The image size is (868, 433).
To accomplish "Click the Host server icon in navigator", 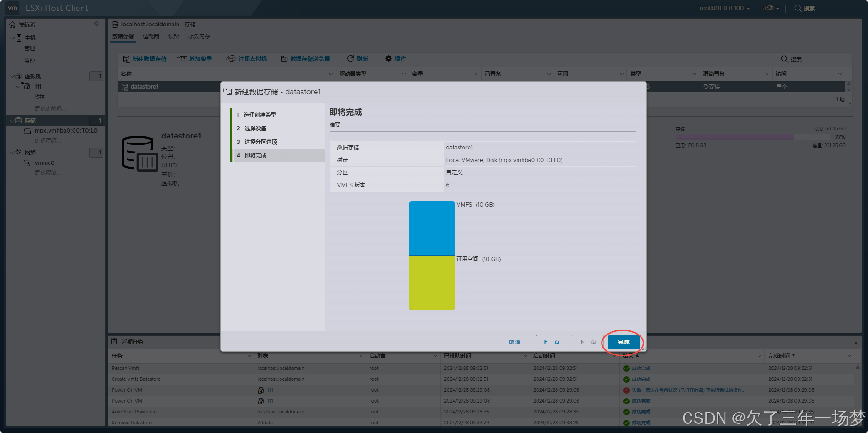I will (x=19, y=38).
